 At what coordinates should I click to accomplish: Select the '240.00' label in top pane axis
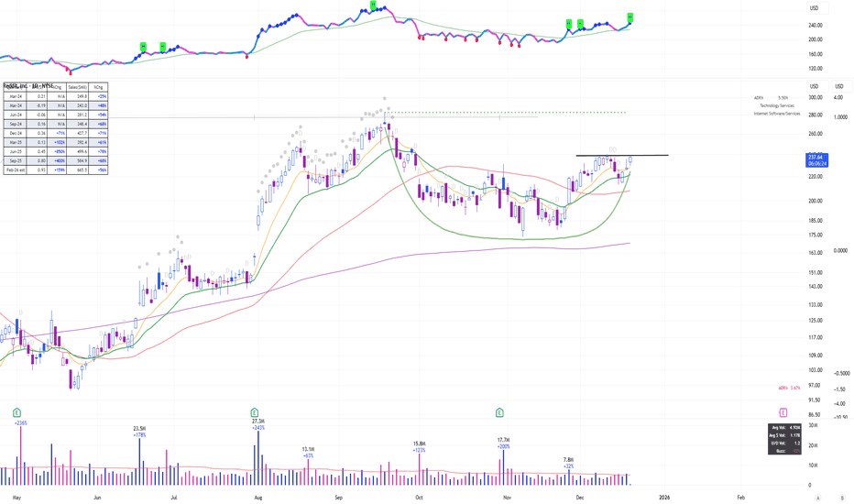[x=816, y=25]
